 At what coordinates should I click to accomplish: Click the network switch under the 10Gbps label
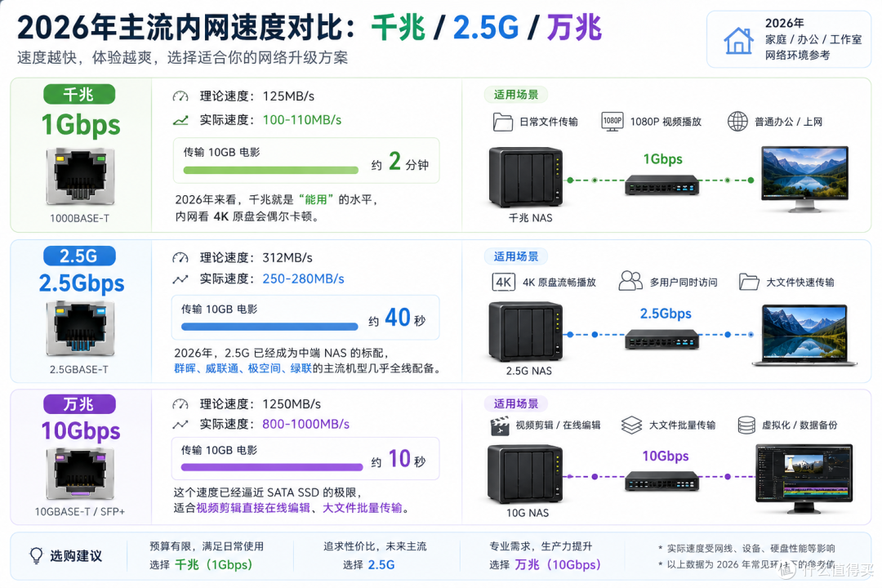pyautogui.click(x=662, y=482)
